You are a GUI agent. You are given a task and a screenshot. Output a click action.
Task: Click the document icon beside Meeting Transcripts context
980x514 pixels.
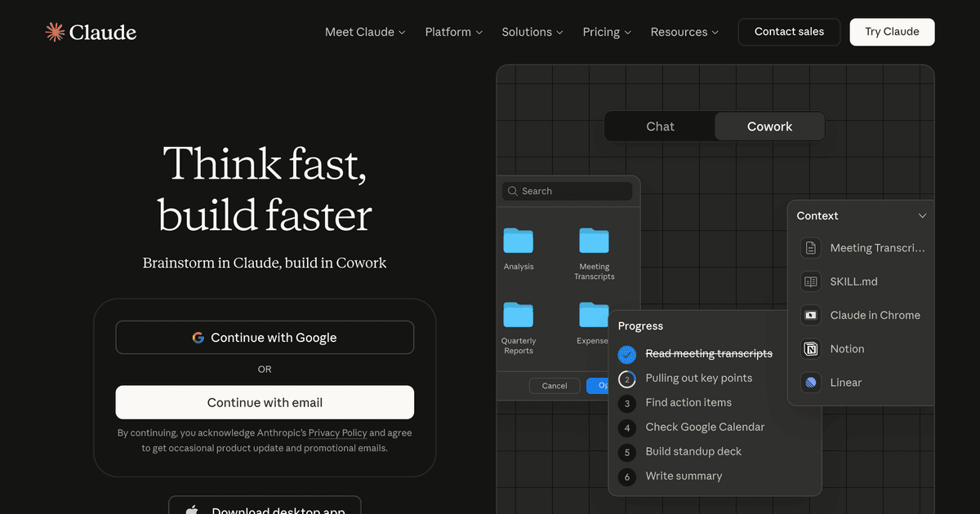click(x=811, y=248)
